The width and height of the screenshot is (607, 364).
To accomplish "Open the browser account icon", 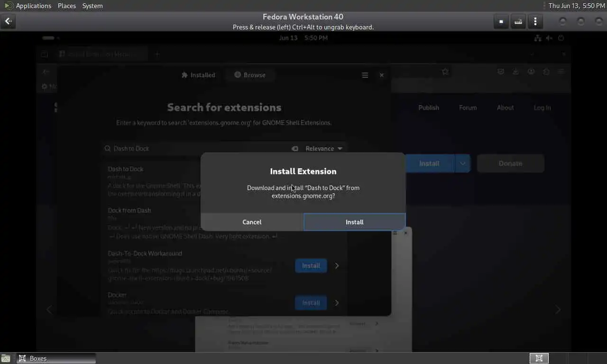I will (531, 72).
